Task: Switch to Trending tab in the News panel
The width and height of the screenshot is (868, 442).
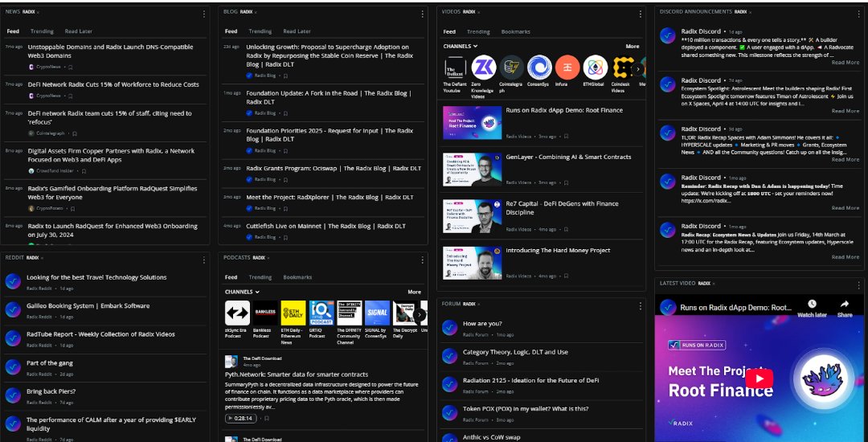Action: 42,31
